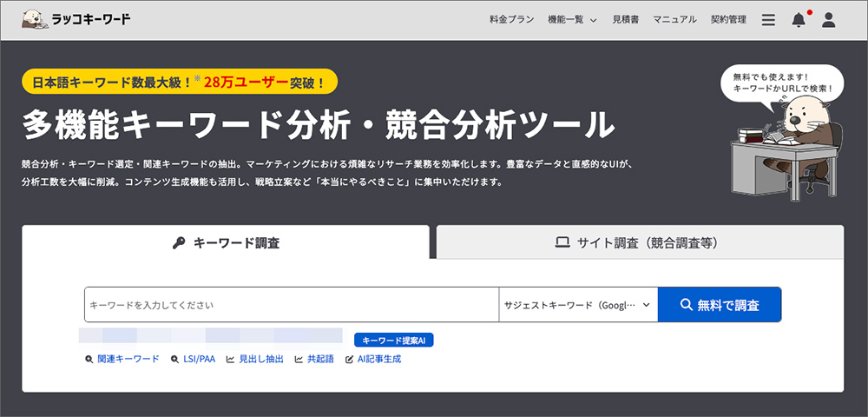The width and height of the screenshot is (868, 417).
Task: Click the 多機能キーワード分析・競合分析ツール headline
Action: point(319,124)
